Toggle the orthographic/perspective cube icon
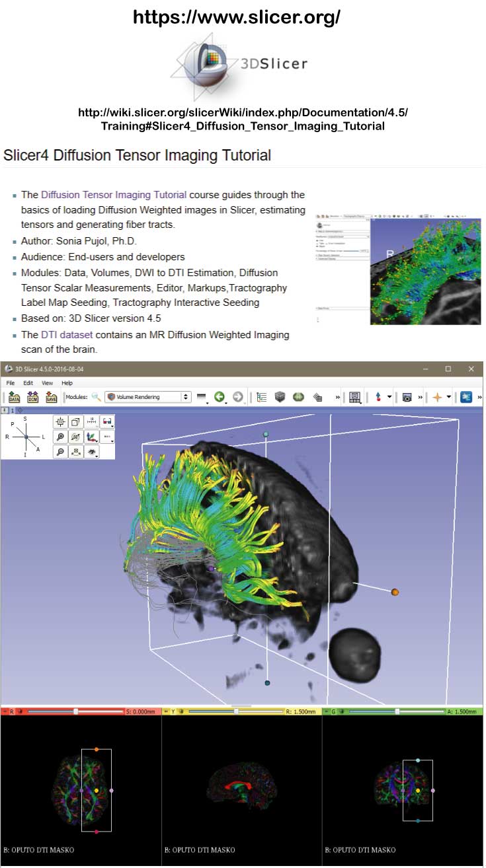Screen dimensions: 486x868 (x=75, y=421)
